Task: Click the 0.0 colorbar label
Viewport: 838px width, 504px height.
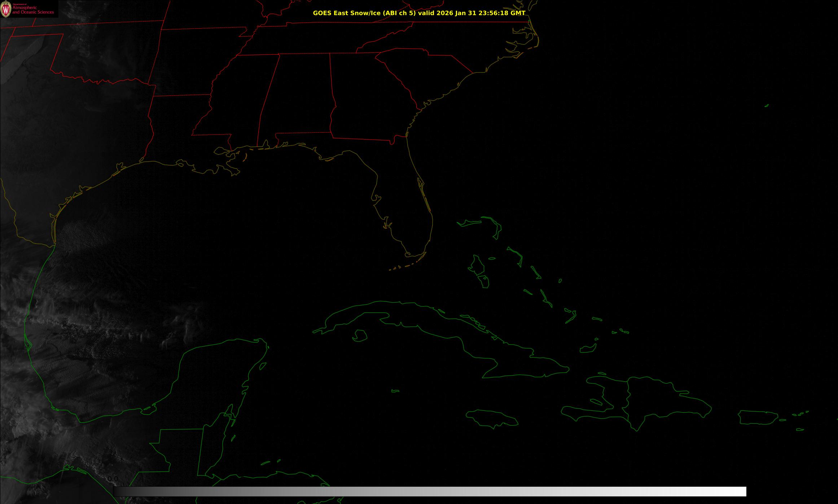Action: click(113, 479)
